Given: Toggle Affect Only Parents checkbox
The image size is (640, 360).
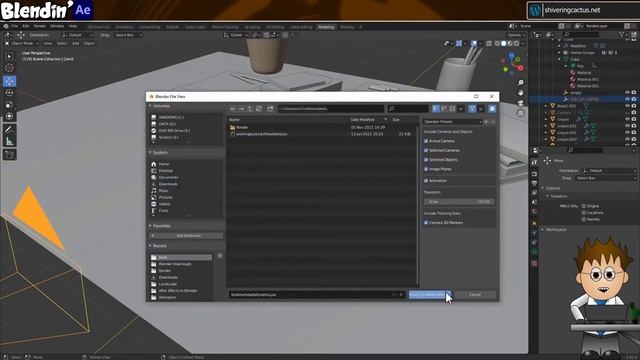Looking at the screenshot, I should click(x=584, y=219).
